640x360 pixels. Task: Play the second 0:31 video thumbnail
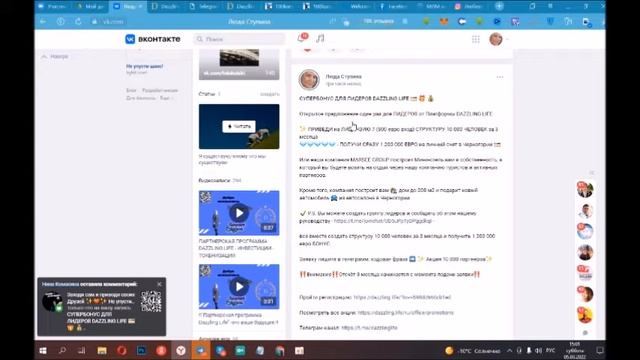coord(239,287)
